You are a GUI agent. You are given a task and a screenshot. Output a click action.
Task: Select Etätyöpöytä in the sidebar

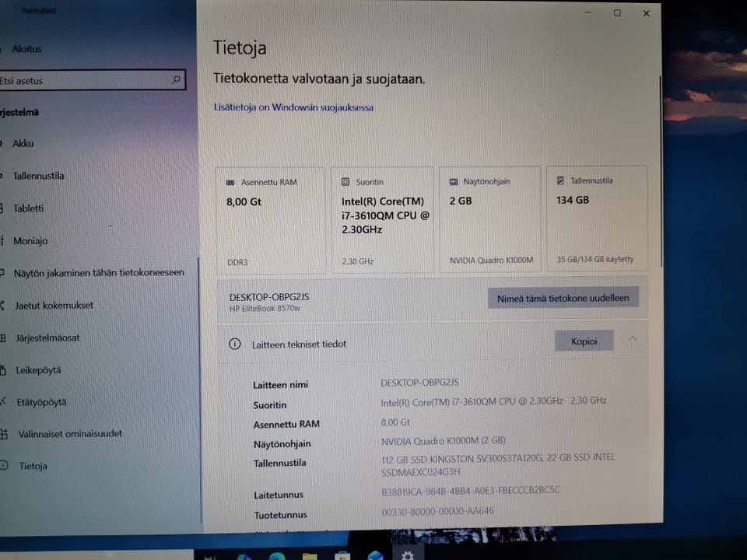click(41, 402)
